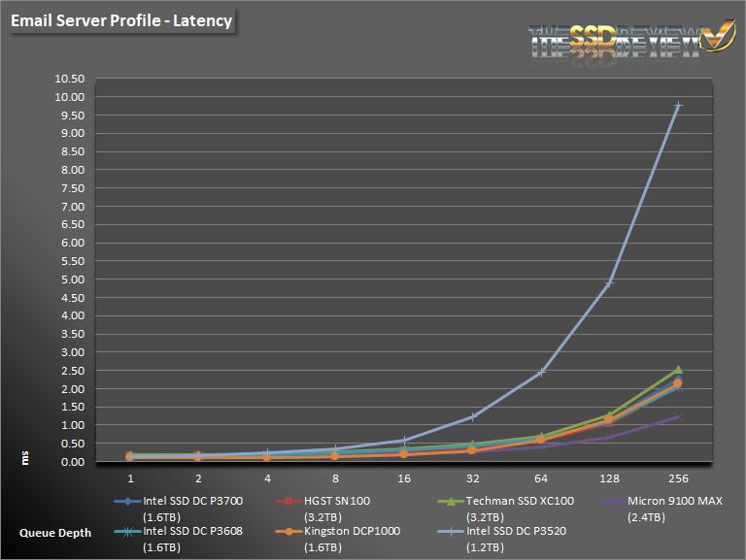This screenshot has width=746, height=560.
Task: Select legend text 'Techman SSD XC100'
Action: pyautogui.click(x=520, y=501)
